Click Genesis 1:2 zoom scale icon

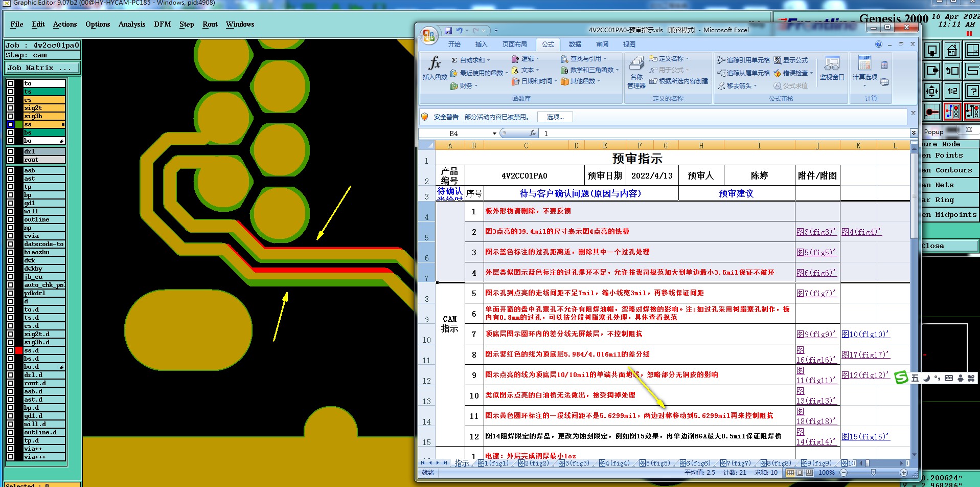pos(952,91)
